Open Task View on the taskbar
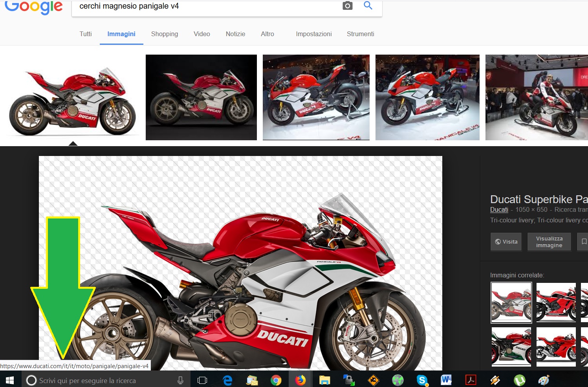Viewport: 588px width, 387px height. pos(202,380)
